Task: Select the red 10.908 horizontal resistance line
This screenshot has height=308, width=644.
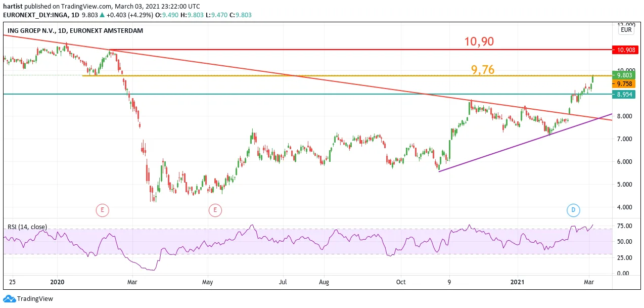Action: (x=360, y=50)
